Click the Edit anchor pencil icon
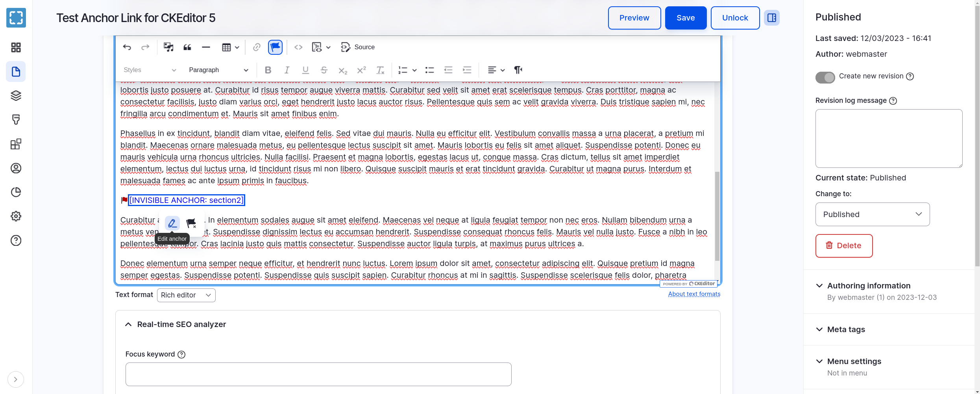The width and height of the screenshot is (980, 394). tap(172, 223)
